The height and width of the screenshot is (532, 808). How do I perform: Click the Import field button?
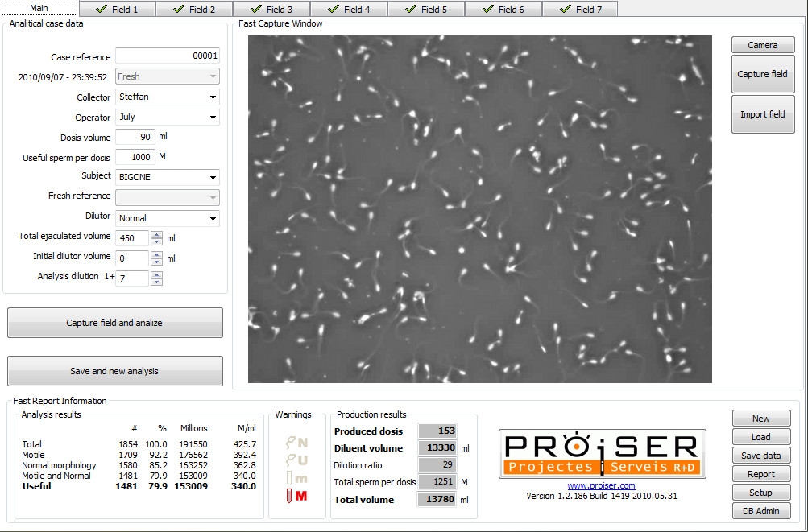tap(763, 114)
